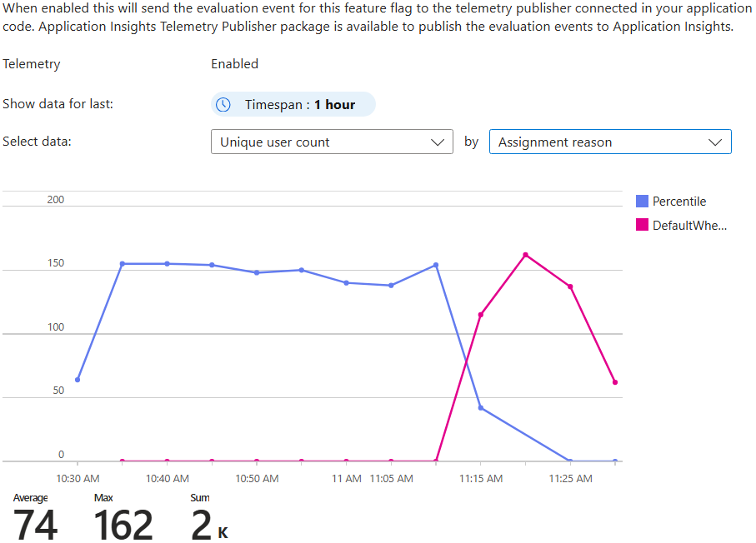The height and width of the screenshot is (543, 756).
Task: Open the Unique user count dropdown
Action: tap(331, 142)
